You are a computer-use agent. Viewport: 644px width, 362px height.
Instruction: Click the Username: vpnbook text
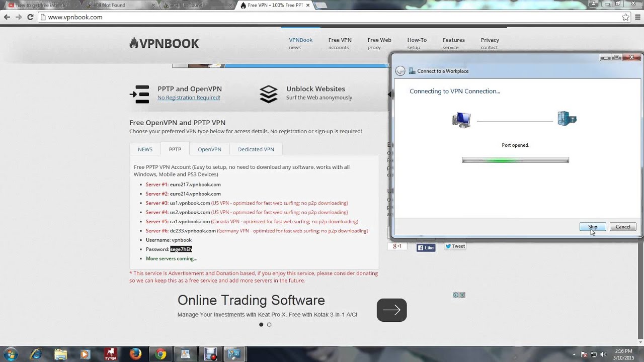click(x=169, y=240)
